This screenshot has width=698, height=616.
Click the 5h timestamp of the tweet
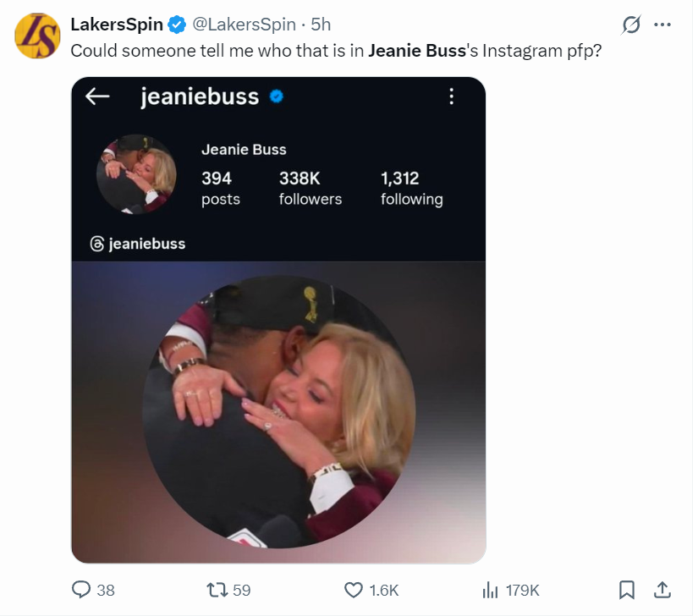pos(322,25)
